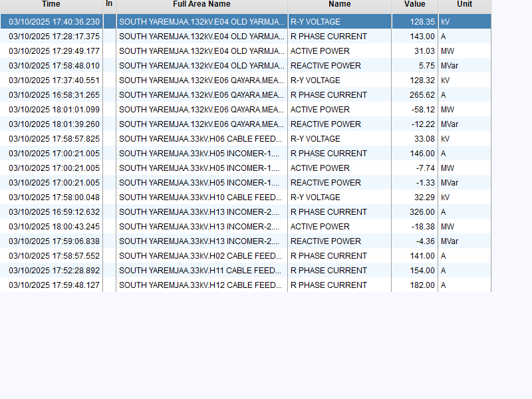Screen dimensions: 532x399
Task: Click the -4.36 MVar value
Action: pos(415,241)
